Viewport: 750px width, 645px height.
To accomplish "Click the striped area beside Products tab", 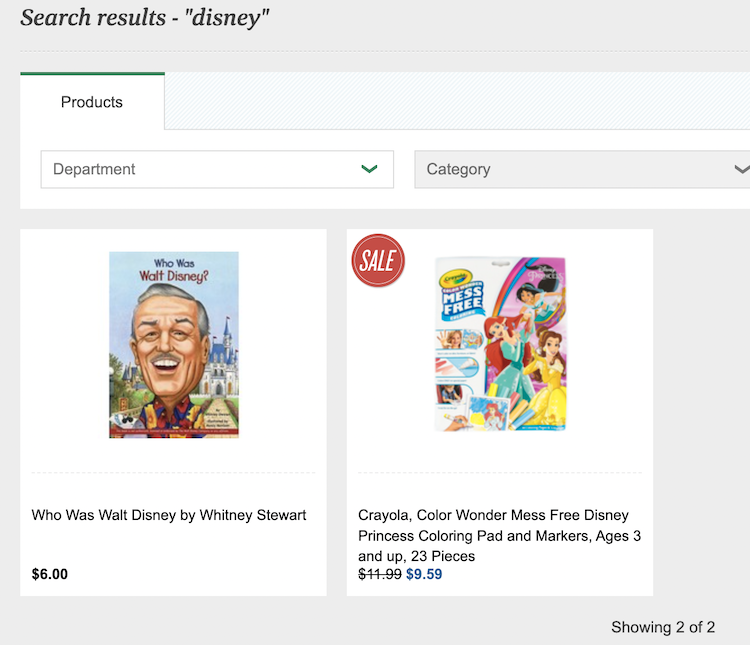I will (x=457, y=101).
